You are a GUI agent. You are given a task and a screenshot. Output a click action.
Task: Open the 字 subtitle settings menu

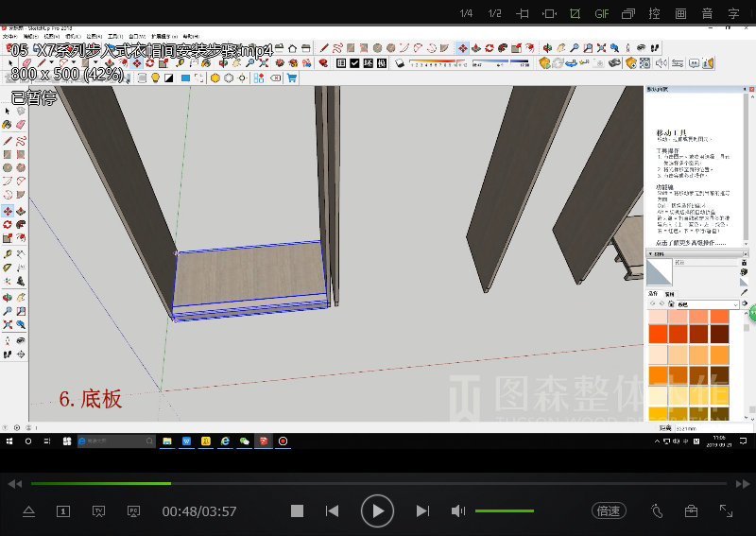(733, 13)
